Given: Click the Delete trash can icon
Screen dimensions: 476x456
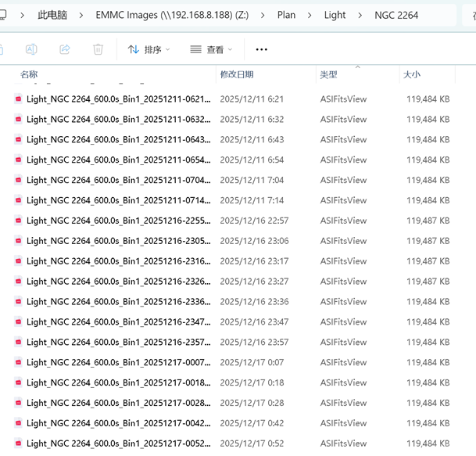Looking at the screenshot, I should (98, 49).
